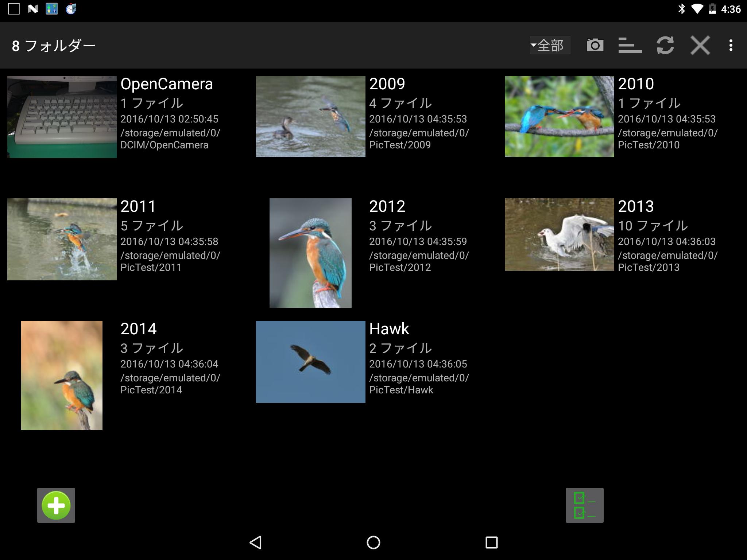Viewport: 747px width, 560px height.
Task: Select the 2011 folder title
Action: click(x=138, y=206)
